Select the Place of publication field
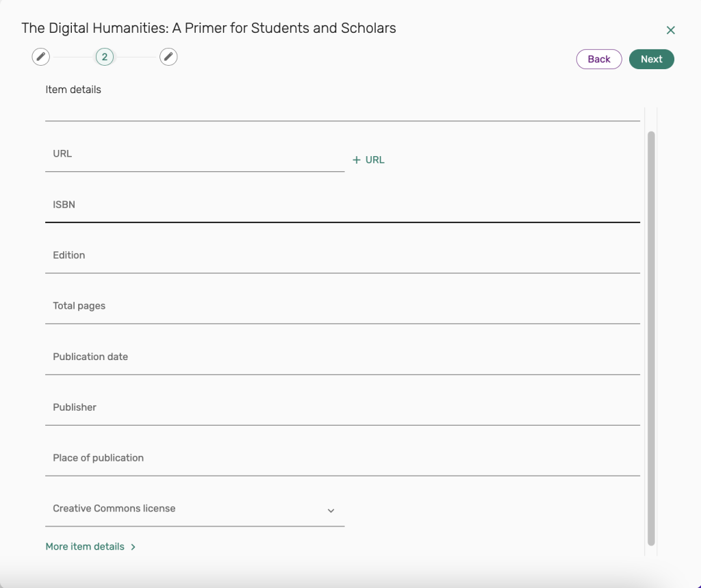 342,459
